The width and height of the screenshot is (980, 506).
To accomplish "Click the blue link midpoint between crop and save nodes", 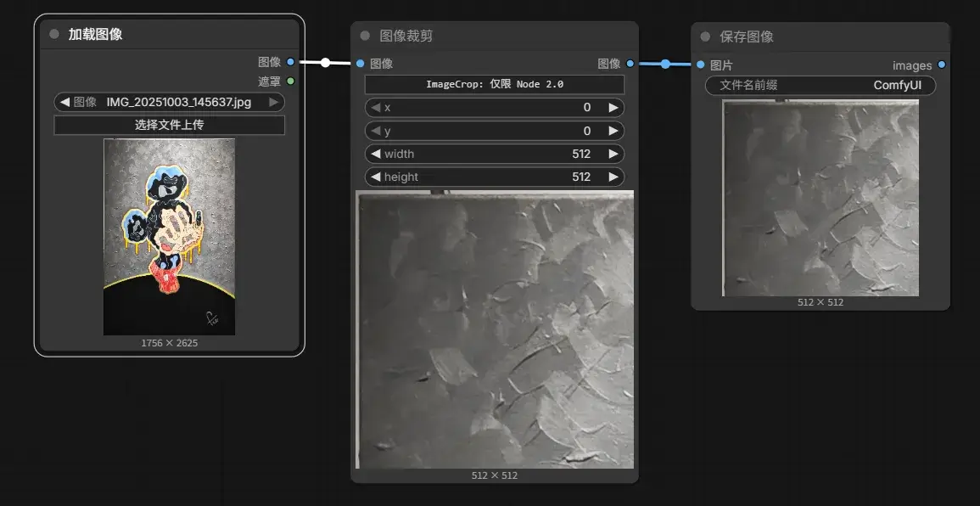I will click(x=665, y=64).
